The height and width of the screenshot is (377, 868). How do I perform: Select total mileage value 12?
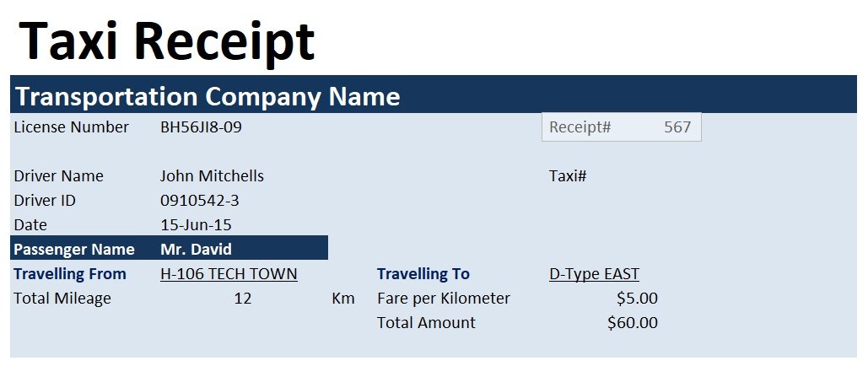(x=242, y=299)
